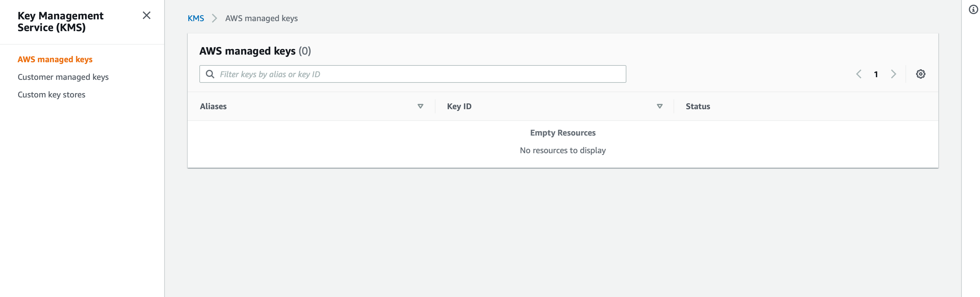Select page 1 in the pagination control
980x297 pixels.
[x=876, y=74]
